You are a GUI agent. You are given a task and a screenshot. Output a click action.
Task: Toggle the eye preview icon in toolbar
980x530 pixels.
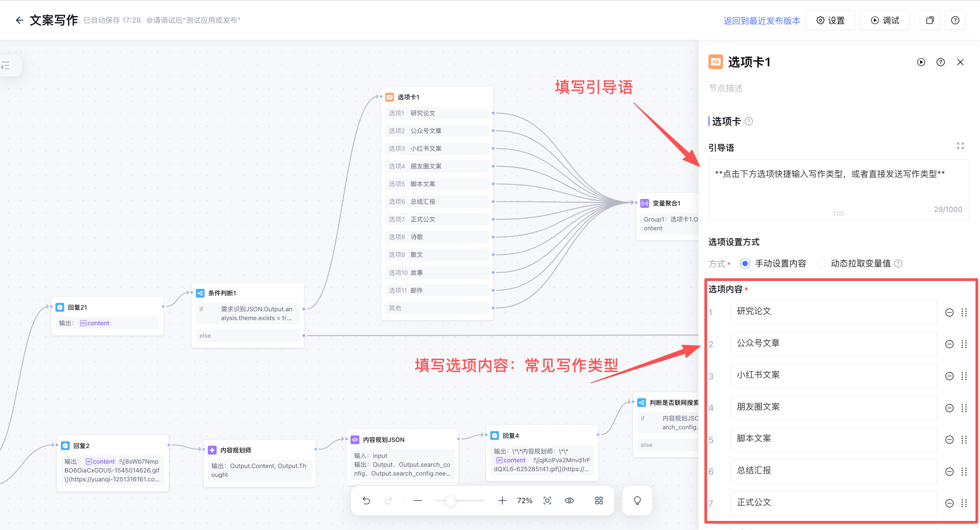[x=569, y=500]
